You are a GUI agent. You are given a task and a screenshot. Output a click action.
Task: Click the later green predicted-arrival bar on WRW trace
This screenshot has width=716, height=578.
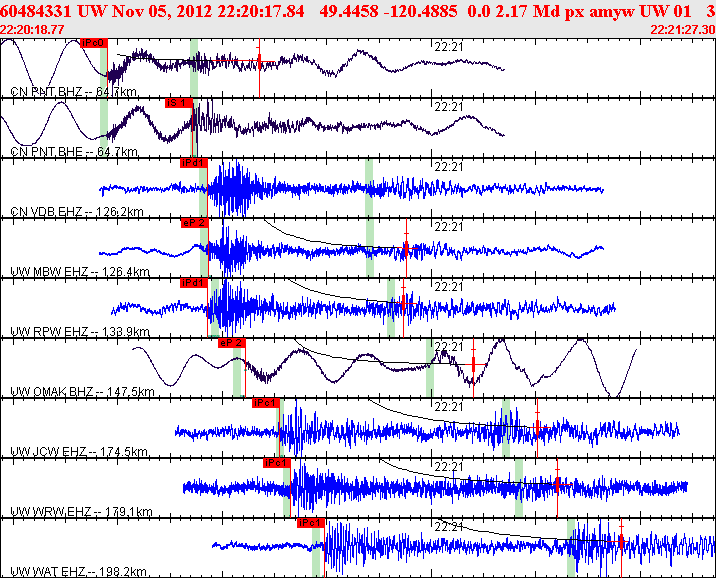(519, 488)
